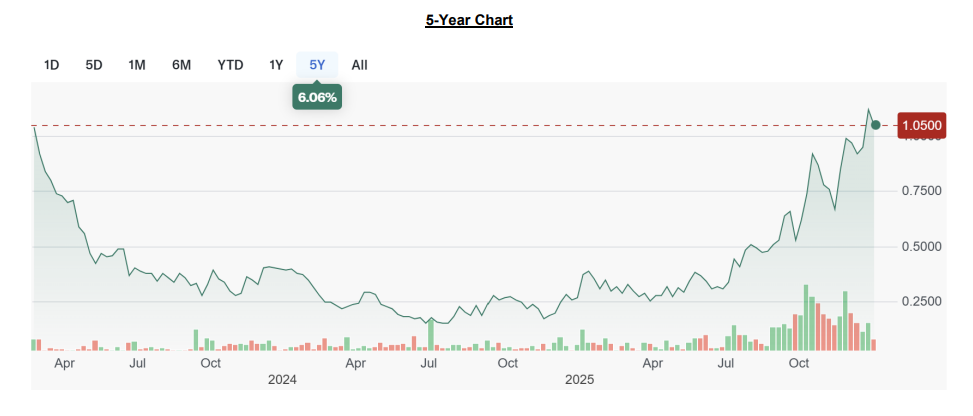973x416 pixels.
Task: Click the green 6.06% change badge
Action: pyautogui.click(x=317, y=97)
